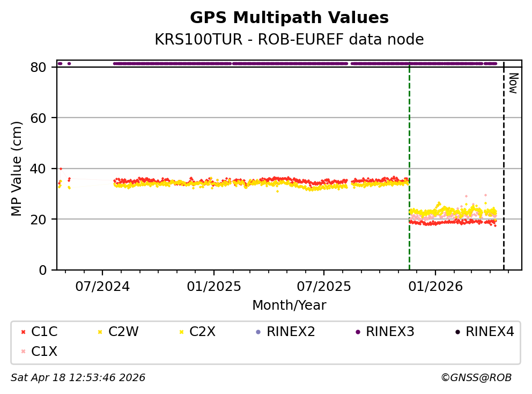This screenshot has width=532, height=394.
Task: Click the KRS100TUR station subtitle
Action: (x=289, y=40)
